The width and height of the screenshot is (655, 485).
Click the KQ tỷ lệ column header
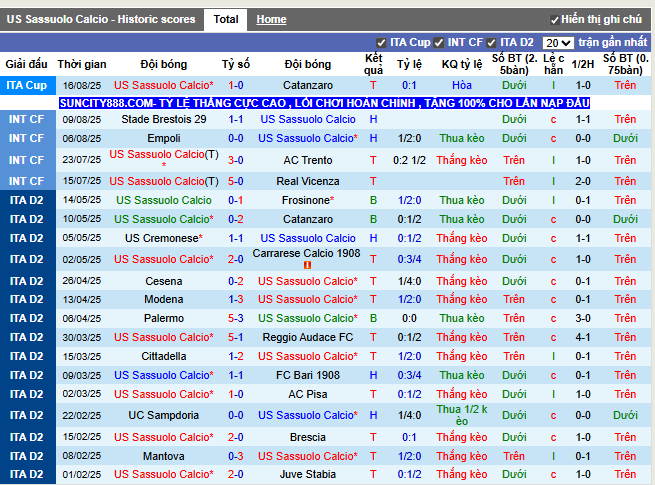462,64
